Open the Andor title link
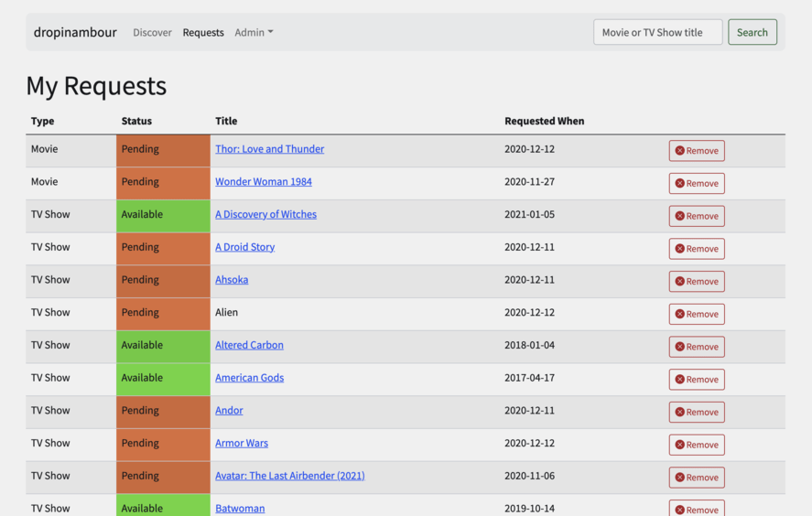 (229, 410)
